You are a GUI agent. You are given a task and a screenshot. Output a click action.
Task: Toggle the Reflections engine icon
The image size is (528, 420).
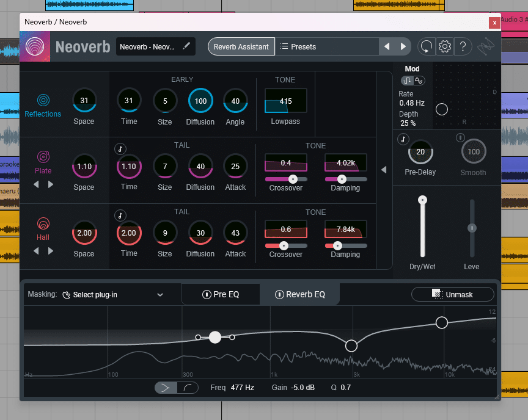coord(43,100)
